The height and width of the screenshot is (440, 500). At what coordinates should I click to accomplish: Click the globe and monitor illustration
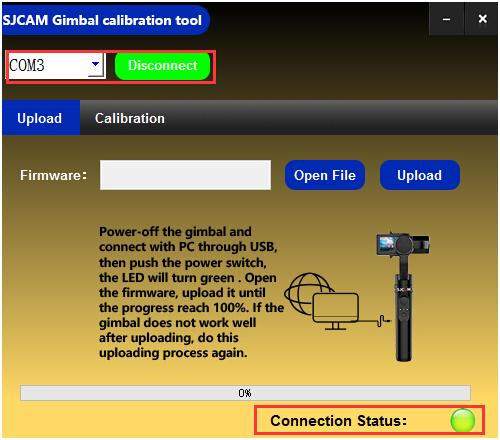pyautogui.click(x=337, y=301)
